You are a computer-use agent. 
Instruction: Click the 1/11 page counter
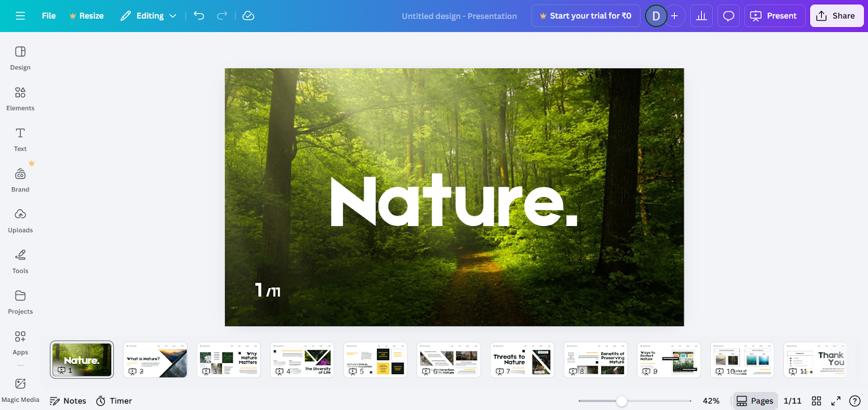792,401
